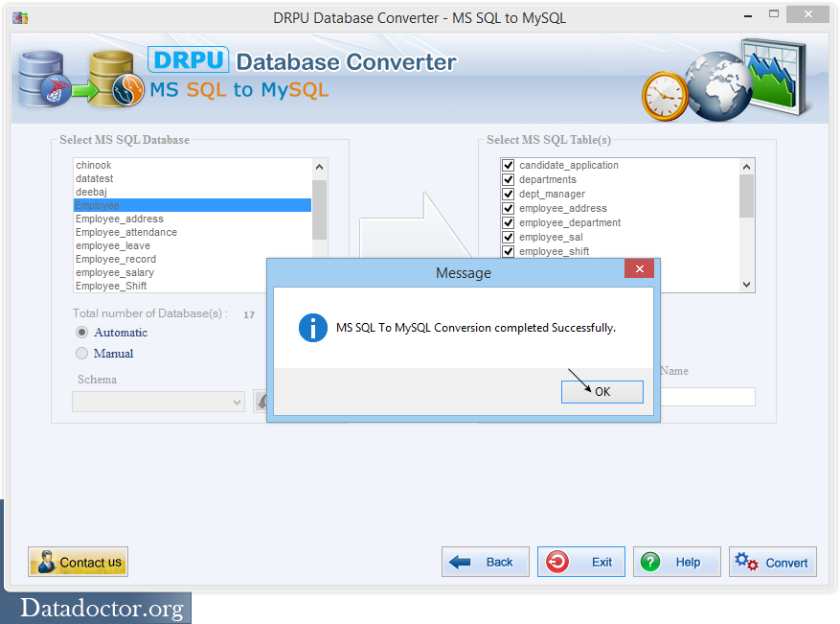This screenshot has height=624, width=840.
Task: Uncheck the employee_department table checkbox
Action: click(509, 222)
